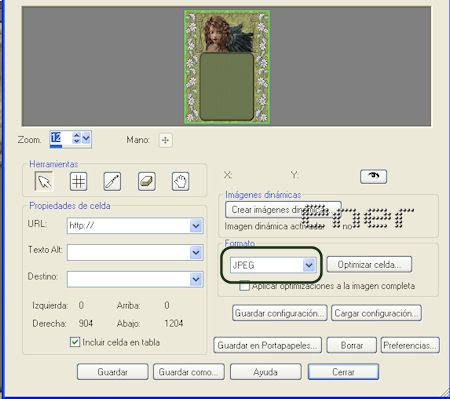This screenshot has width=450, height=399.
Task: Click the angel image preview thumbnail
Action: 227,67
